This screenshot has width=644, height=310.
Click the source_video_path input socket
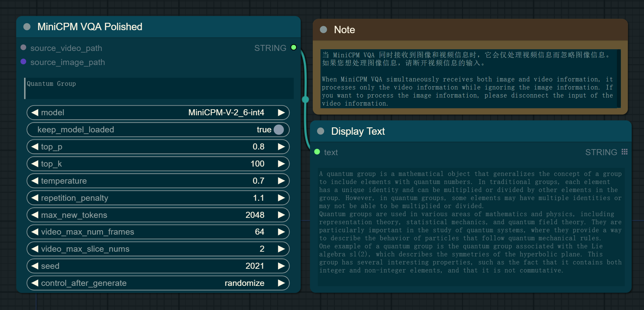(23, 48)
